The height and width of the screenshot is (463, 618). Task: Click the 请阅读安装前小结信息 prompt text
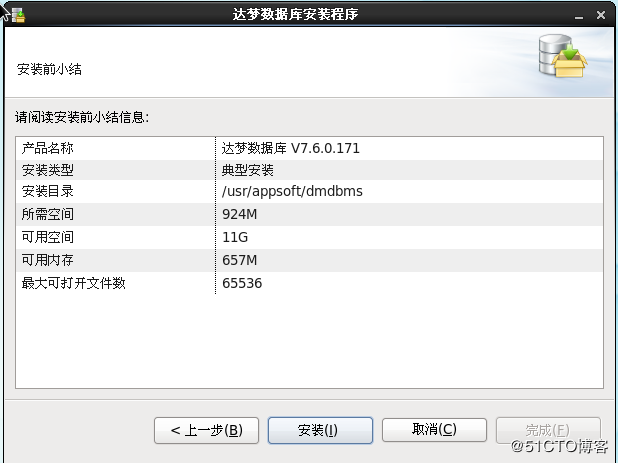82,117
